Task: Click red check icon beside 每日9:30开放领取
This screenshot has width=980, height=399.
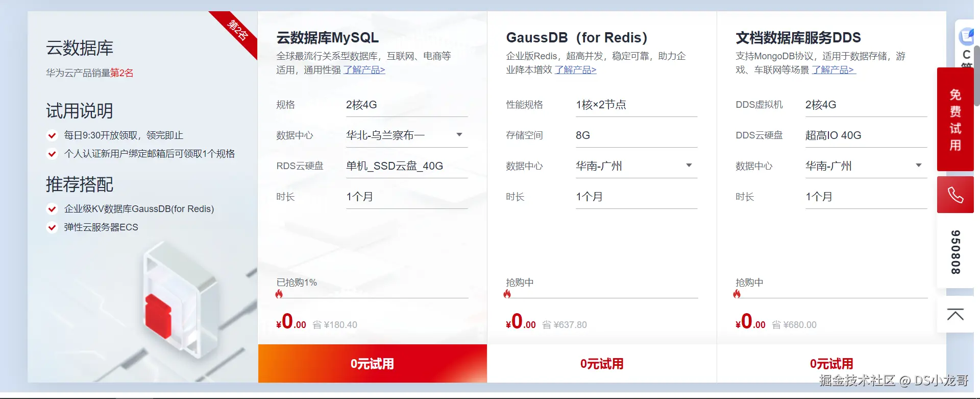Action: pos(52,135)
